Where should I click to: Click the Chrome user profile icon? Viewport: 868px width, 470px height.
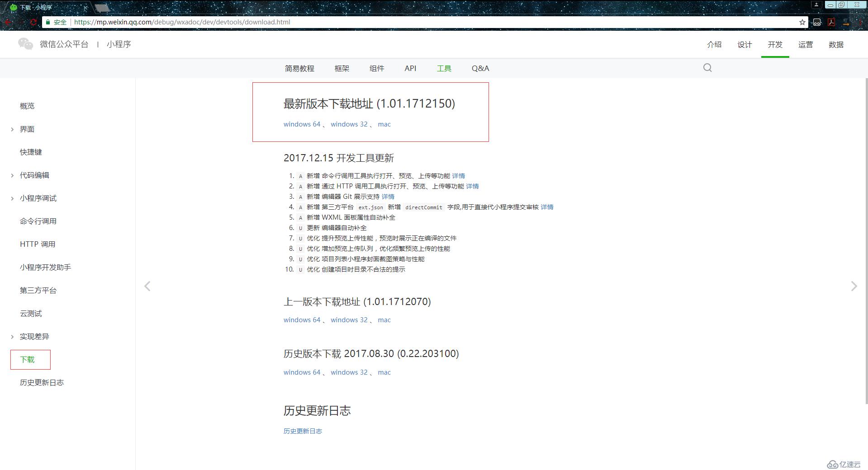(816, 5)
